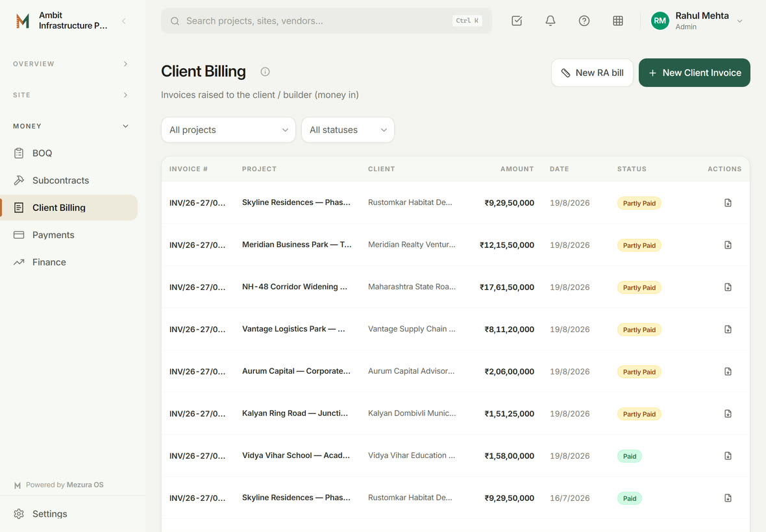Screen dimensions: 766x532
Task: Go to Subcontracts page
Action: tap(69, 180)
